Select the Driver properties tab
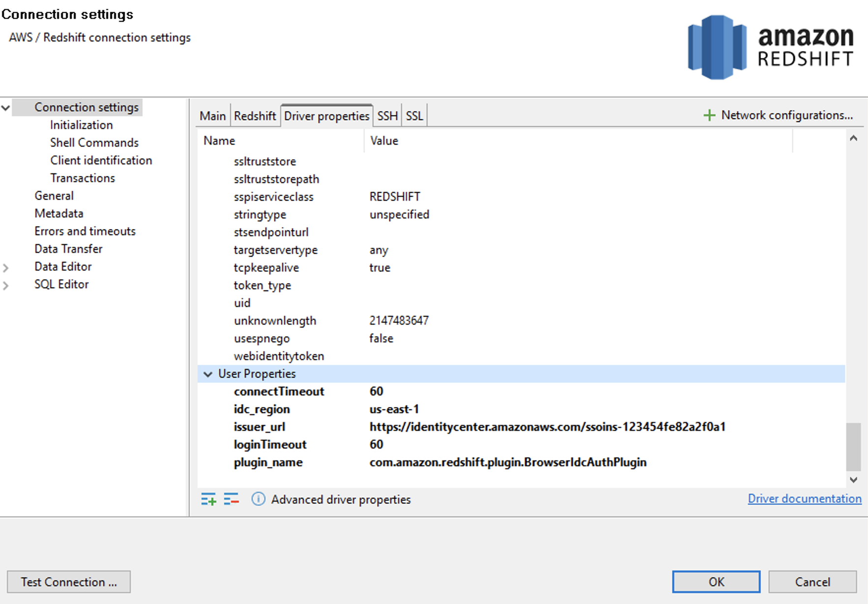The height and width of the screenshot is (604, 868). 326,116
